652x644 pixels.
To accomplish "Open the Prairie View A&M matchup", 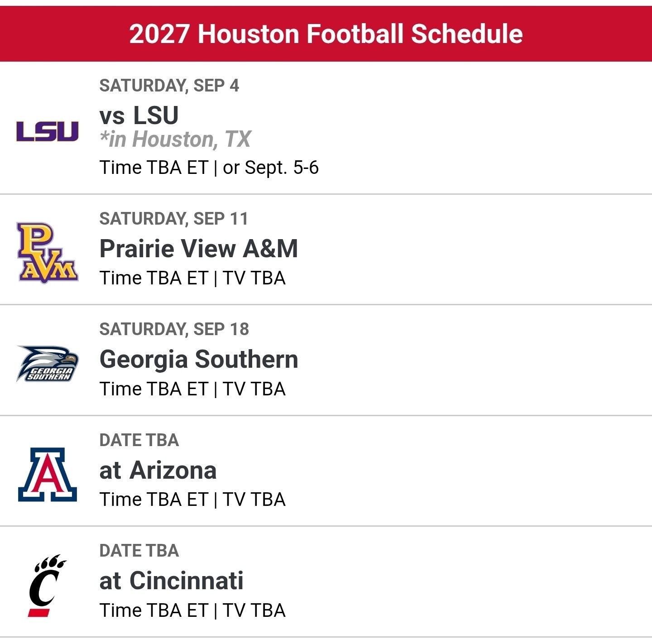I will (199, 249).
